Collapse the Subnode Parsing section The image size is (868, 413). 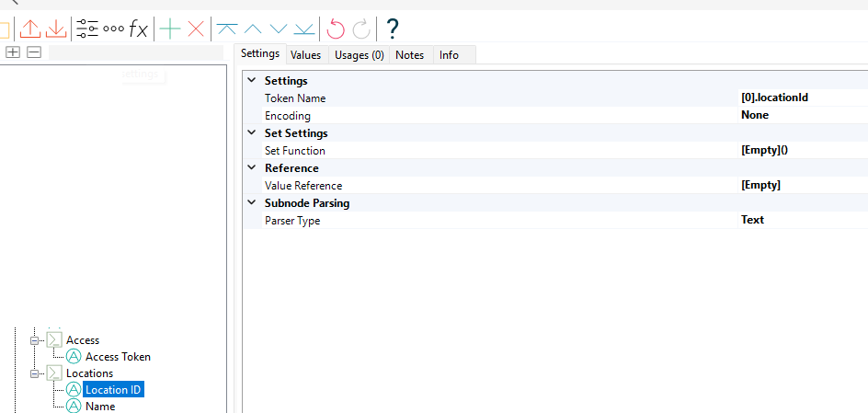252,203
